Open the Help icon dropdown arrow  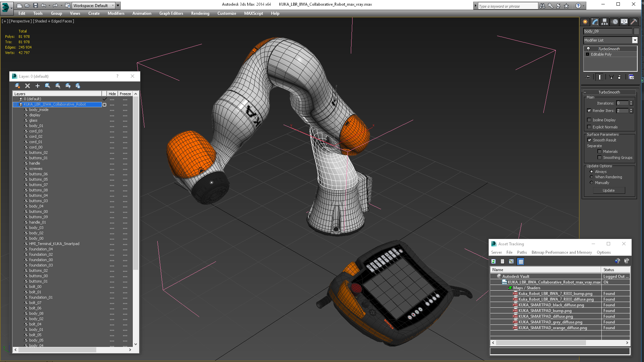pyautogui.click(x=583, y=6)
